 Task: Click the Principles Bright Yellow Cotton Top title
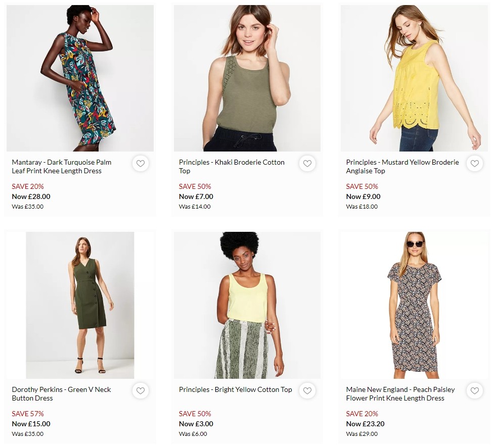coord(235,389)
